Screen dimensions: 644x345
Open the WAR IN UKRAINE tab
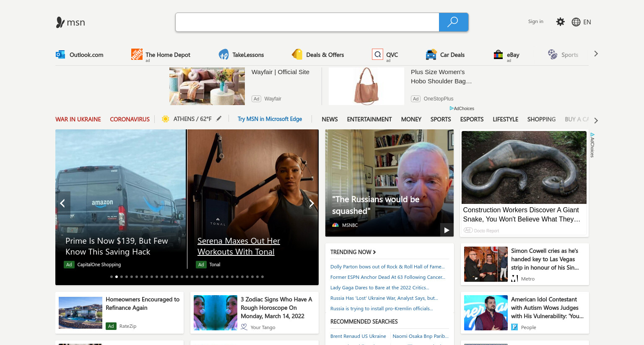(x=78, y=119)
